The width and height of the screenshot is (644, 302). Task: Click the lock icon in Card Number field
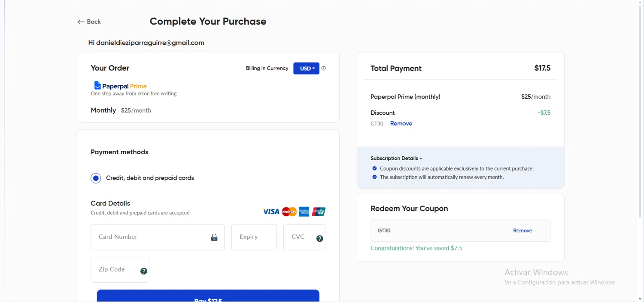214,238
